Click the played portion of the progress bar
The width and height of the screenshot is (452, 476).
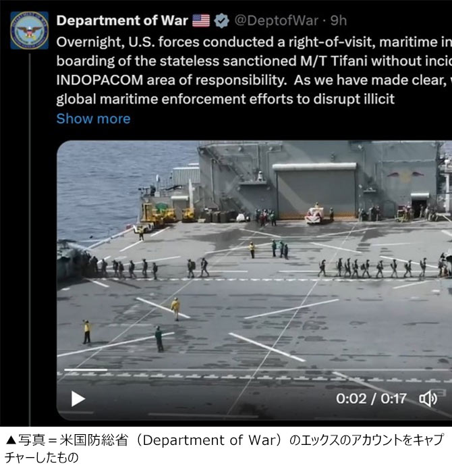(x=86, y=370)
